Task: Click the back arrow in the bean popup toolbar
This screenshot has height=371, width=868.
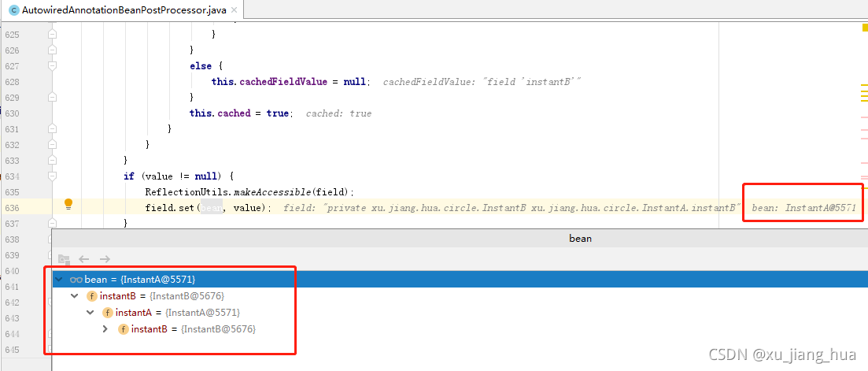Action: click(83, 258)
